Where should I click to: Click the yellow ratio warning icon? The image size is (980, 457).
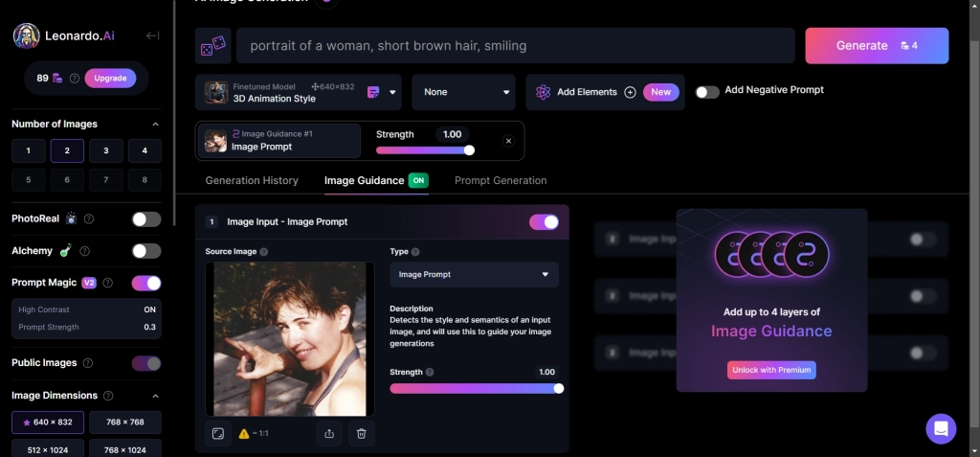(x=244, y=433)
